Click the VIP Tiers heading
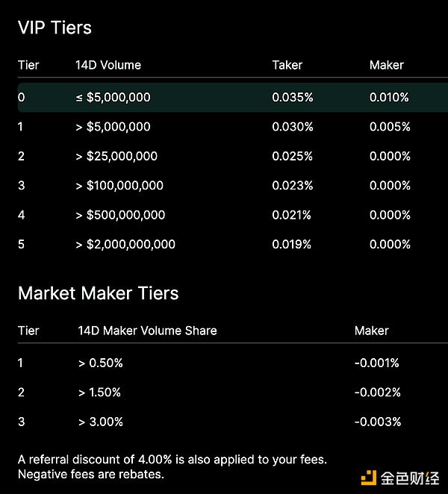This screenshot has height=494, width=448. coord(55,28)
